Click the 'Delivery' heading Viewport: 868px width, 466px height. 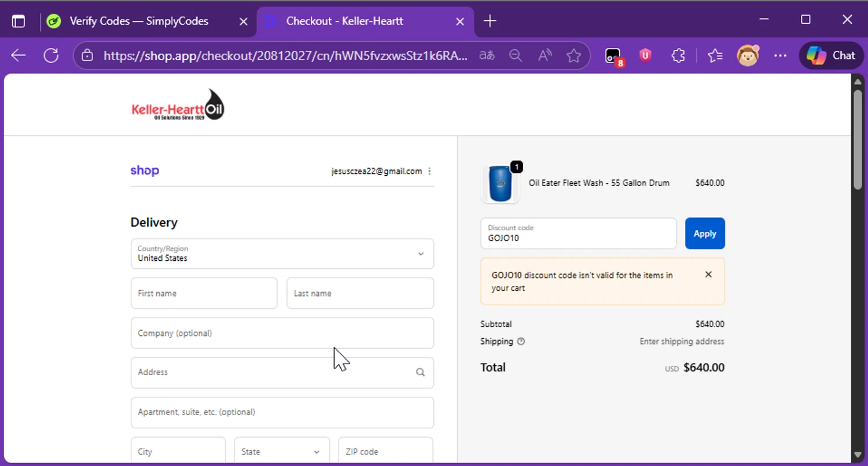click(x=154, y=223)
